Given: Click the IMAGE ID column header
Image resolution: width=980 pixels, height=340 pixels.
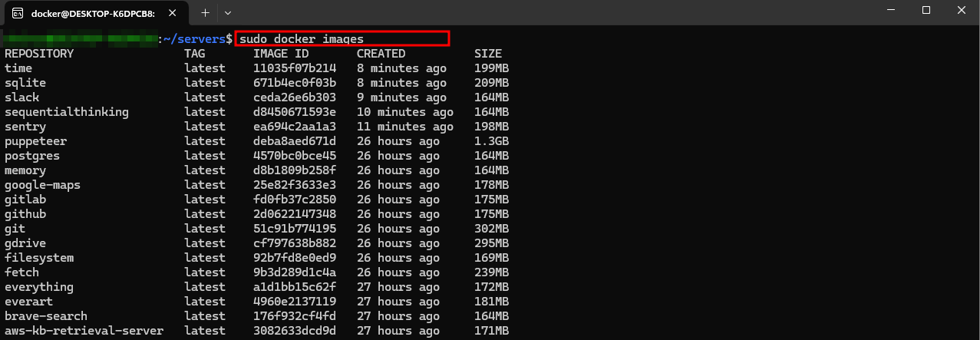Looking at the screenshot, I should 281,54.
